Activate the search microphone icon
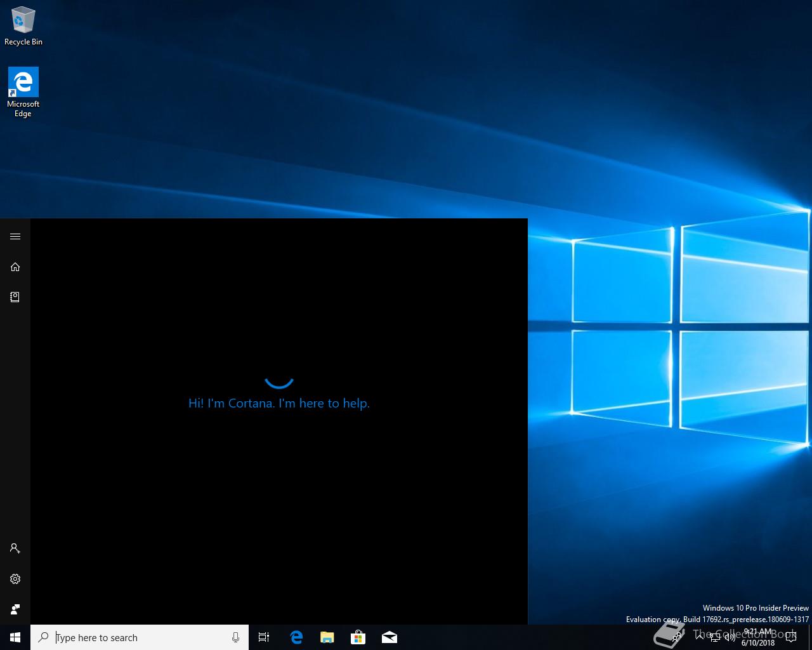 (x=235, y=637)
